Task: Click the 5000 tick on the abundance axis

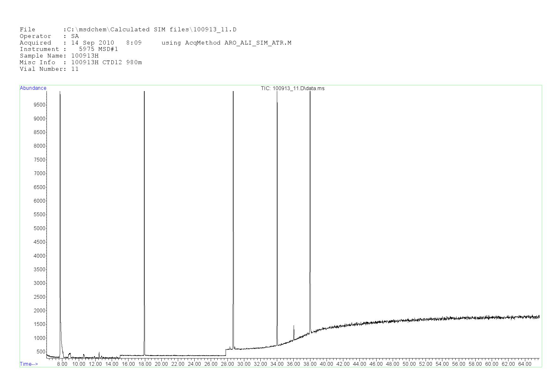Action: click(40, 228)
